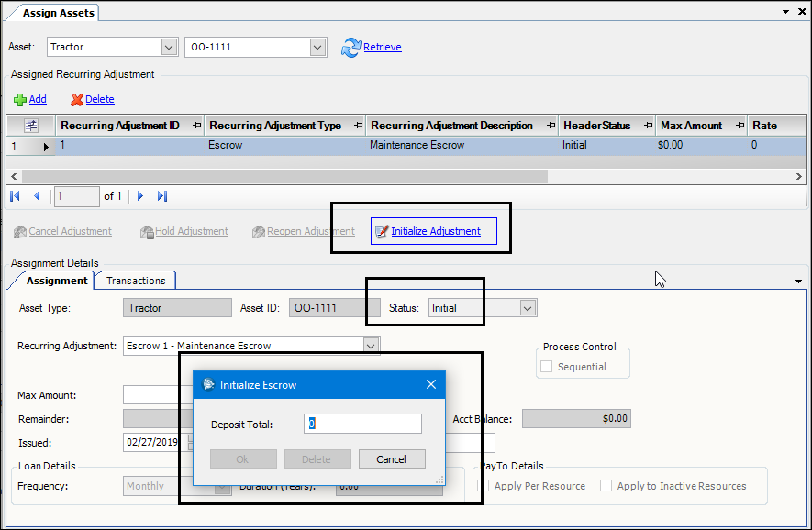Toggle the Sequential checkbox
The image size is (812, 530).
[x=546, y=367]
